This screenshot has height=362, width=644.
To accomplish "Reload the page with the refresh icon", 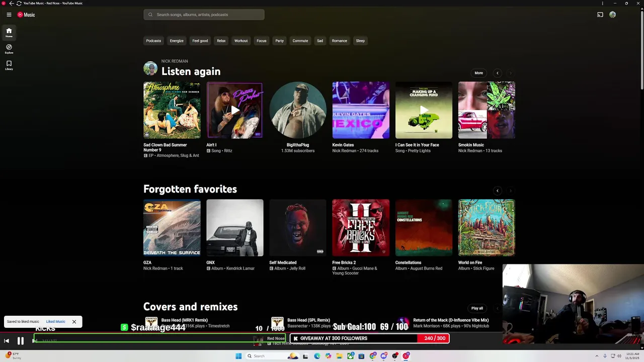I will 19,3.
